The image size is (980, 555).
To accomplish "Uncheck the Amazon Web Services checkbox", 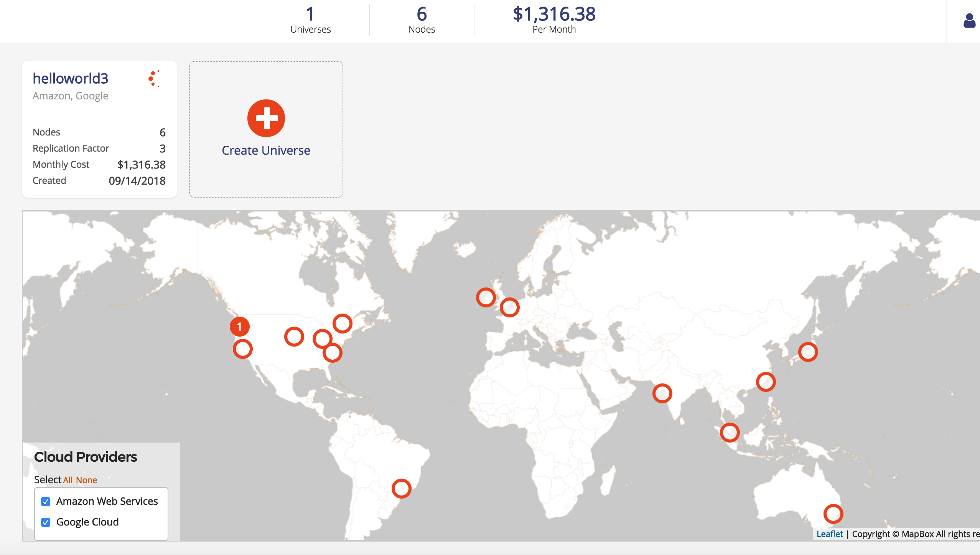I will [x=46, y=502].
